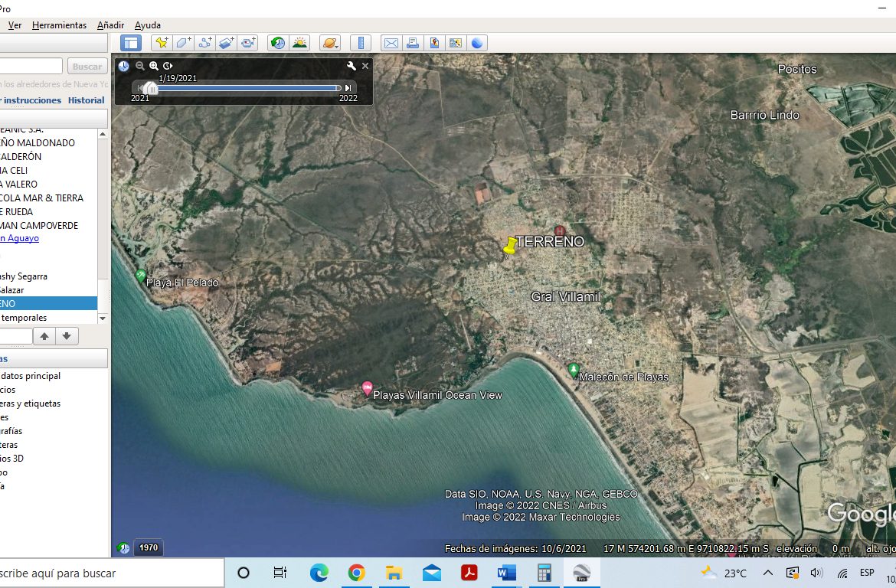Add a placemark with the yellow pin tool

point(162,43)
